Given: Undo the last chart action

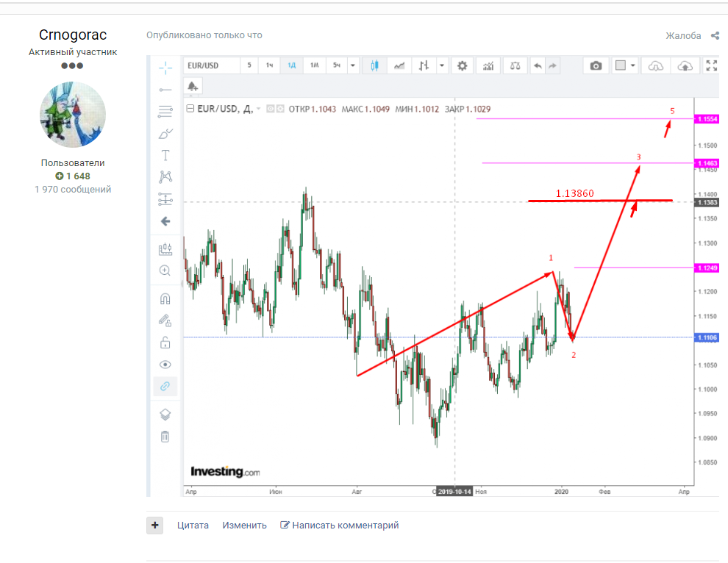Looking at the screenshot, I should (x=538, y=66).
